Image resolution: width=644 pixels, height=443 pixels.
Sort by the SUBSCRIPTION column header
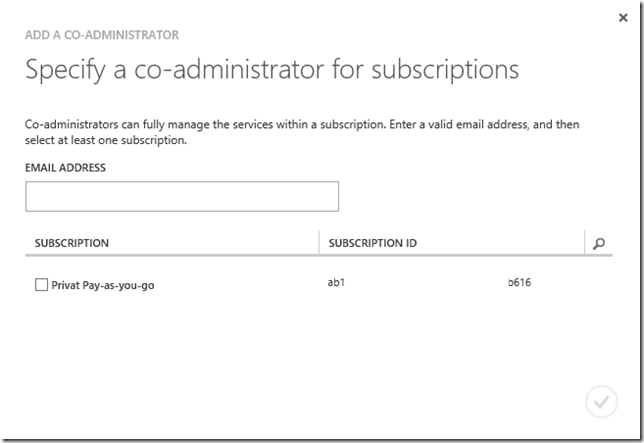pyautogui.click(x=72, y=243)
